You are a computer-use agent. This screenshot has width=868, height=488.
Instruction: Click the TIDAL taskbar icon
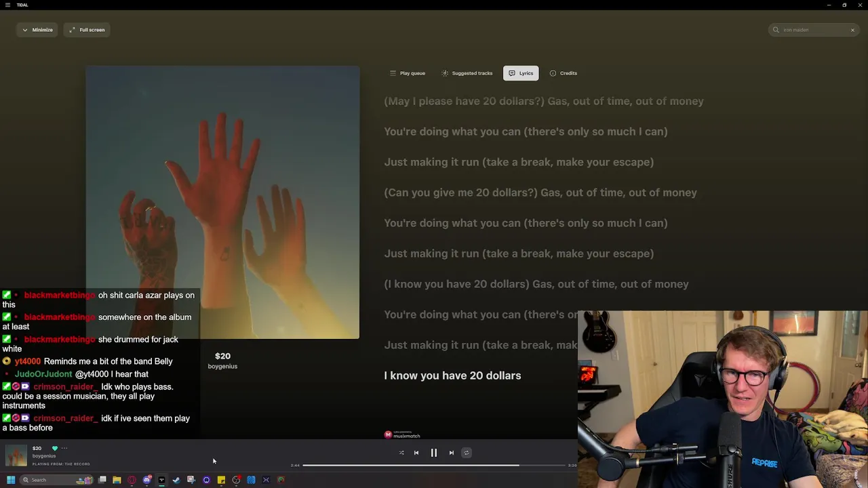pyautogui.click(x=161, y=480)
